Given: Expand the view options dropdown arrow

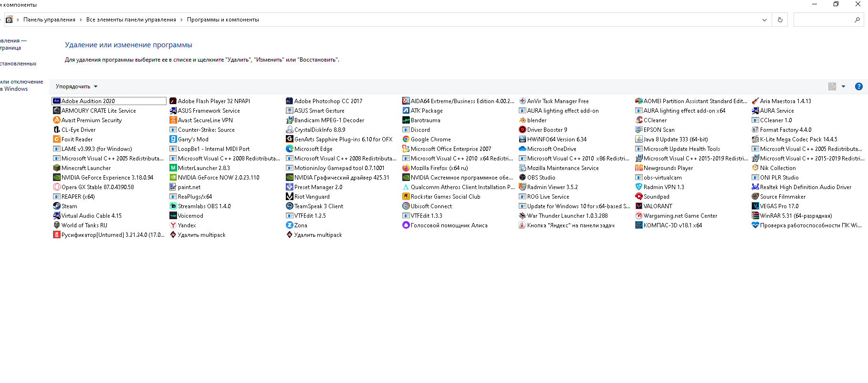Looking at the screenshot, I should click(x=843, y=86).
